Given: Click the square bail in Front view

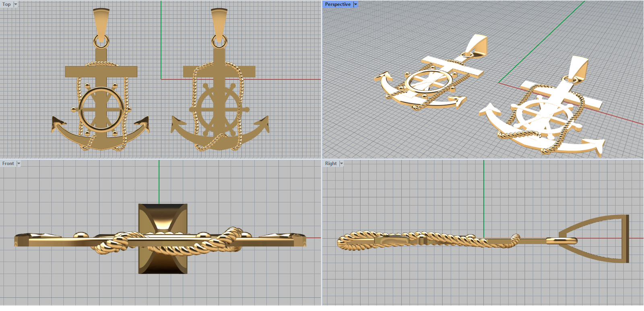Looking at the screenshot, I should (163, 218).
